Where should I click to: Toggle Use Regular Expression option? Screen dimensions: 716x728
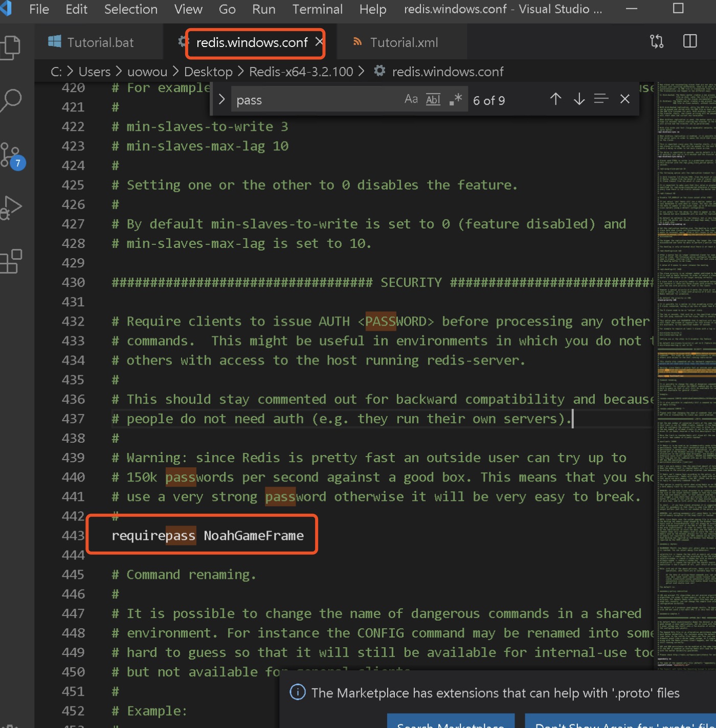pyautogui.click(x=455, y=99)
